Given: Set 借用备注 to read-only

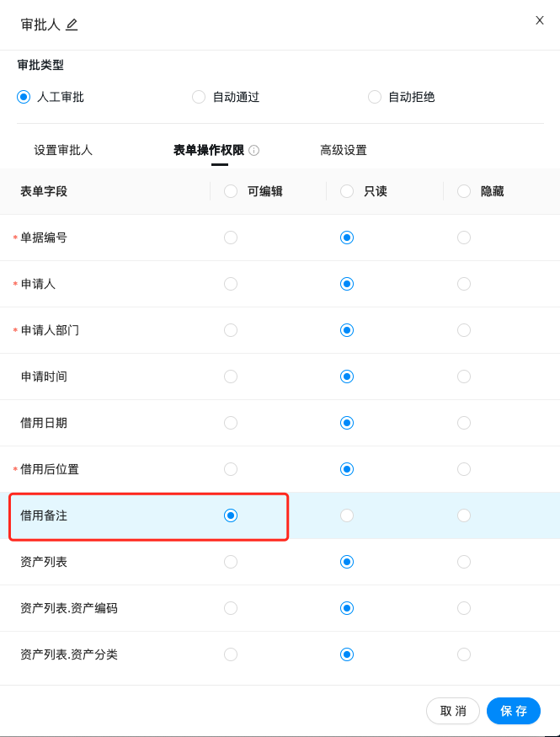Looking at the screenshot, I should pyautogui.click(x=347, y=515).
